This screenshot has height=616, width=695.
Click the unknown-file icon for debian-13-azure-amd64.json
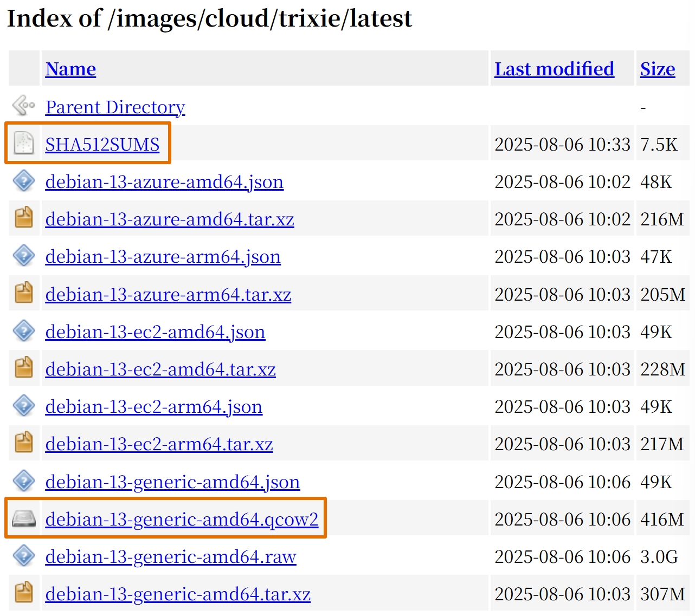[23, 181]
